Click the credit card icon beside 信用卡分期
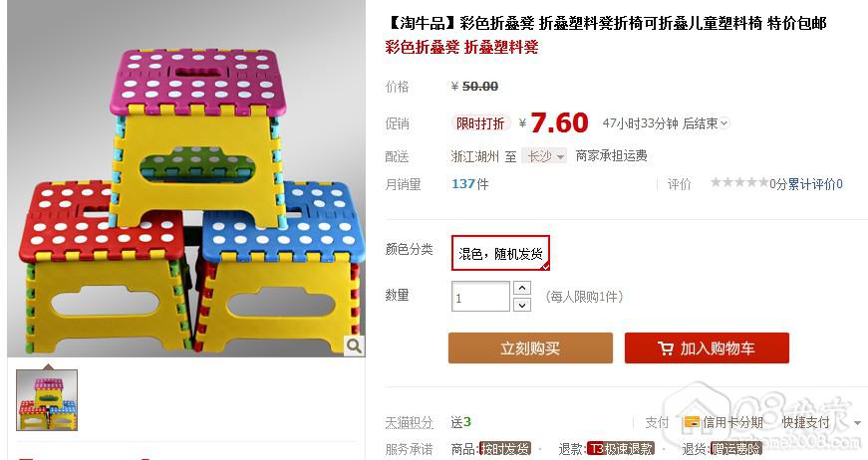 click(692, 422)
